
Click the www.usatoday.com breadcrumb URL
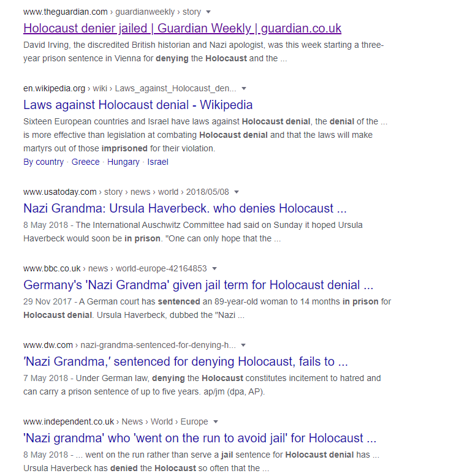[126, 192]
